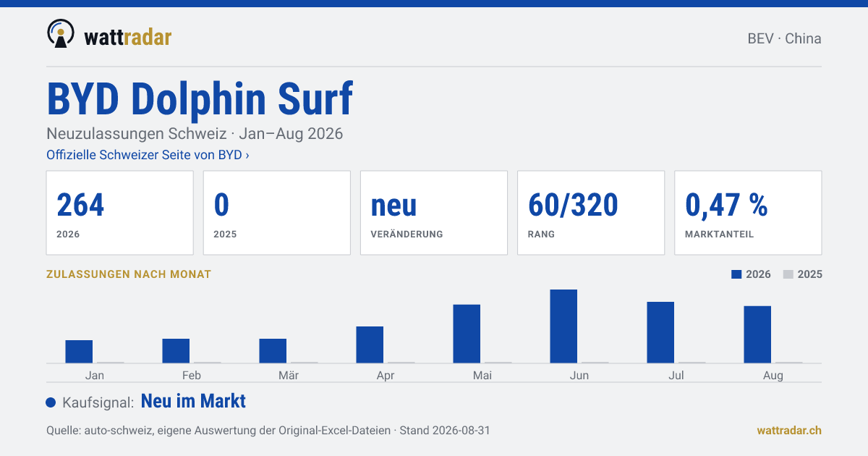The image size is (868, 456).
Task: Click the 'Jul' axis label
Action: tap(676, 375)
